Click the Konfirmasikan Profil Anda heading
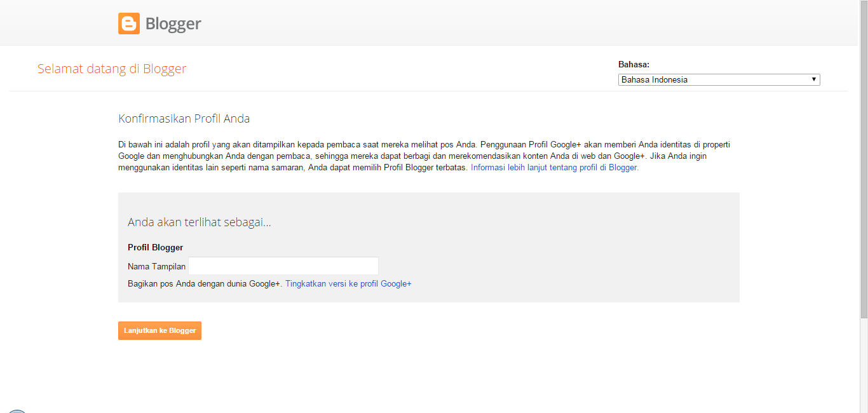This screenshot has width=868, height=413. click(184, 118)
